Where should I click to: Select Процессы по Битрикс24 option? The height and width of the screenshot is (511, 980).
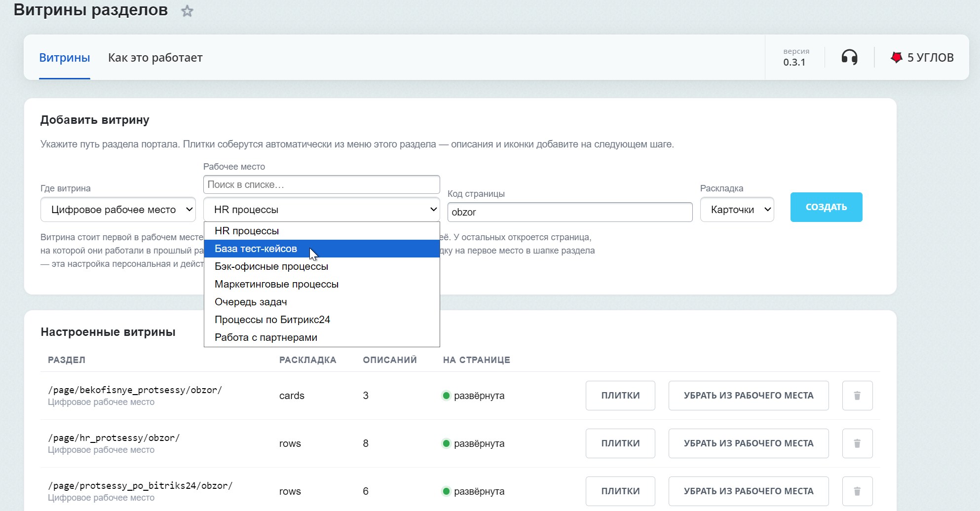(x=322, y=320)
